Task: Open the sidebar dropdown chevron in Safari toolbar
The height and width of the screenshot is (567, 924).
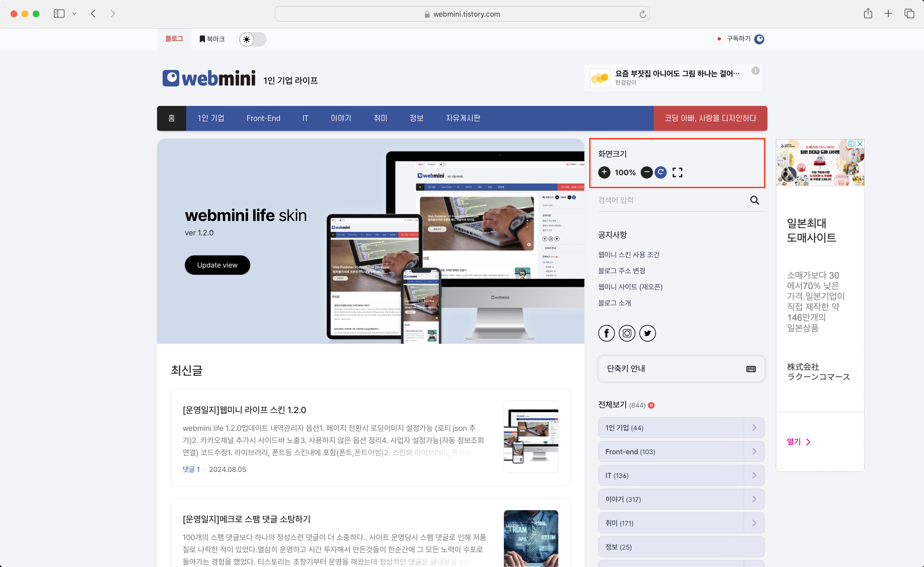Action: click(x=74, y=14)
